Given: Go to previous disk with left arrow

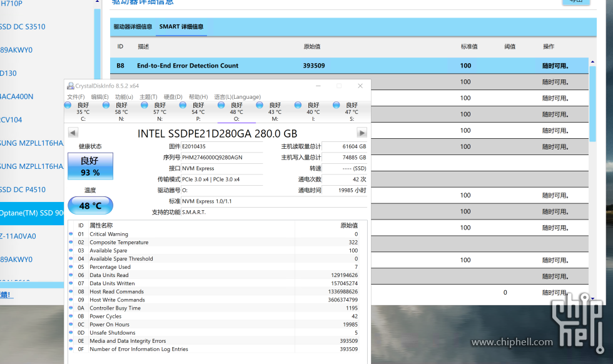Looking at the screenshot, I should (73, 133).
